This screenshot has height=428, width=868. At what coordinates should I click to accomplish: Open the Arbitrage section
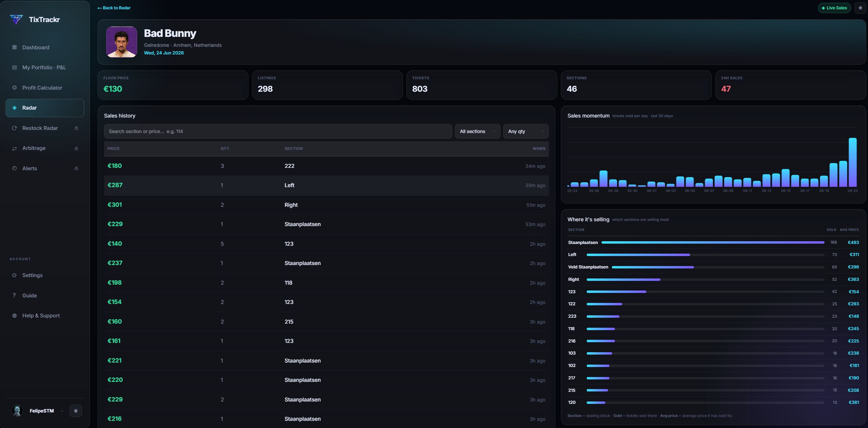pos(45,148)
